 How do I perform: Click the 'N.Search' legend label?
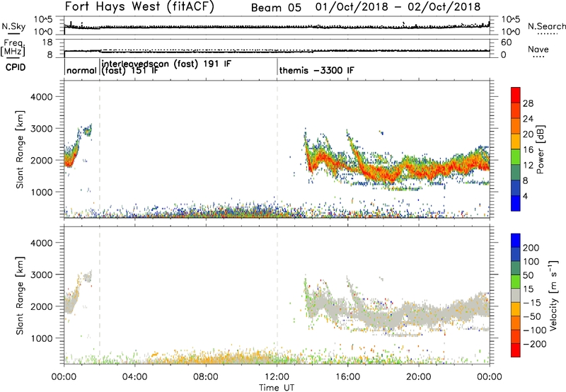click(x=547, y=26)
